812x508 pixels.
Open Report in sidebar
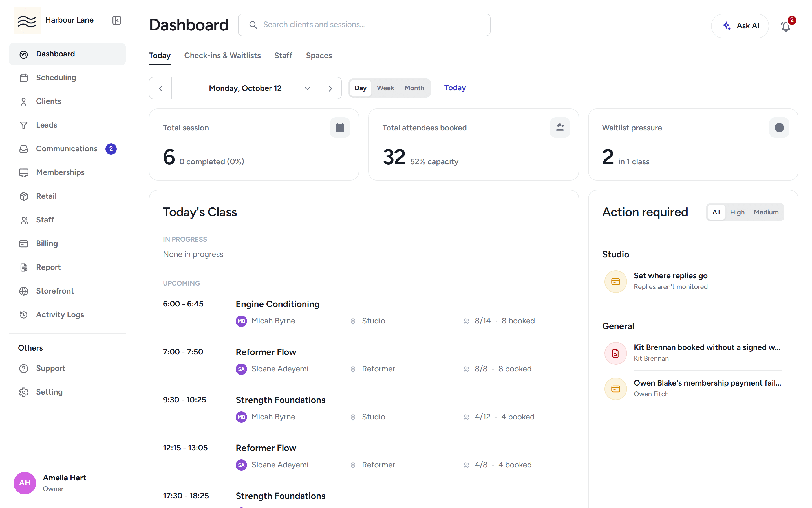pos(67,268)
